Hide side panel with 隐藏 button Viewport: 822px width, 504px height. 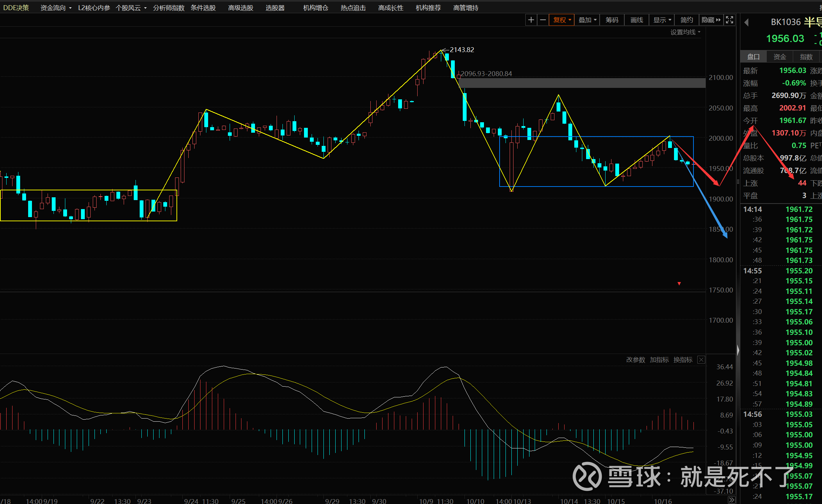click(711, 20)
